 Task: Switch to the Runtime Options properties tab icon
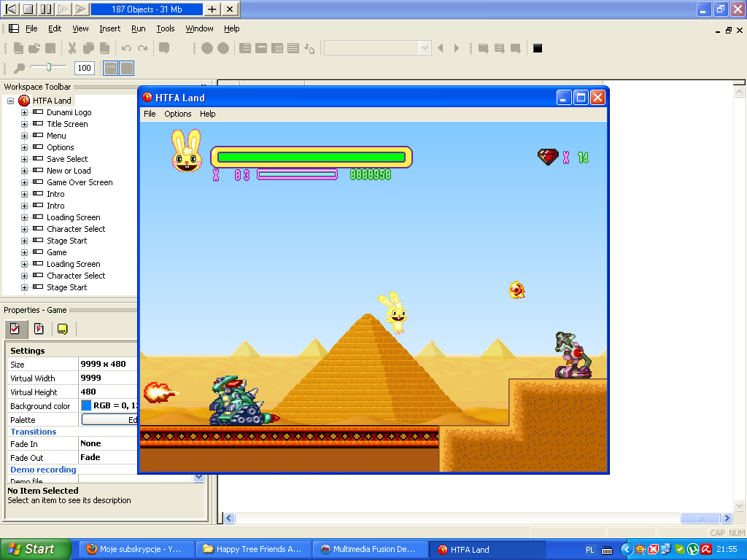click(39, 329)
